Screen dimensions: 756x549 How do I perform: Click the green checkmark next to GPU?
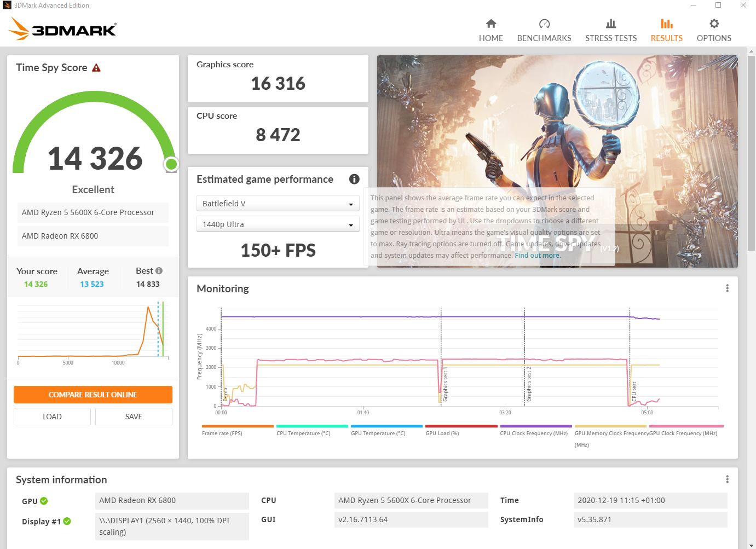(x=44, y=501)
